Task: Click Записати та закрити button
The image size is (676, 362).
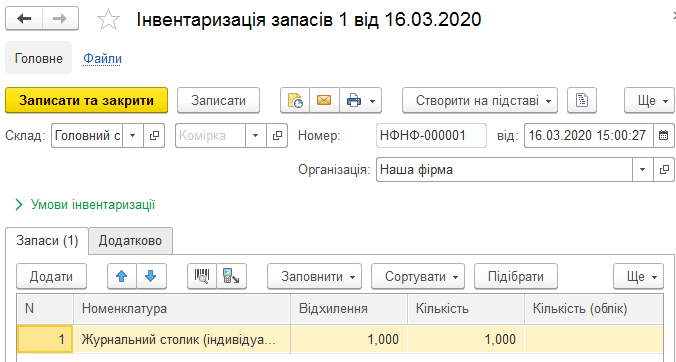Action: click(x=86, y=100)
